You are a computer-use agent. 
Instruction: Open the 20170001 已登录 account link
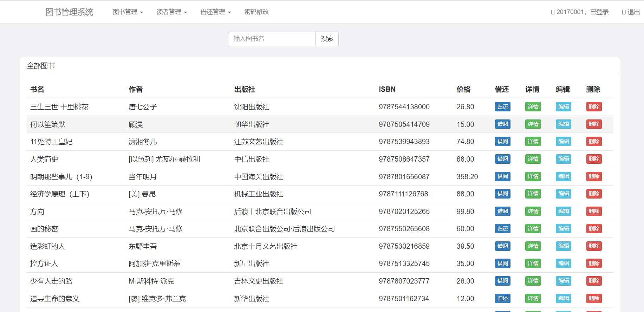(x=580, y=12)
